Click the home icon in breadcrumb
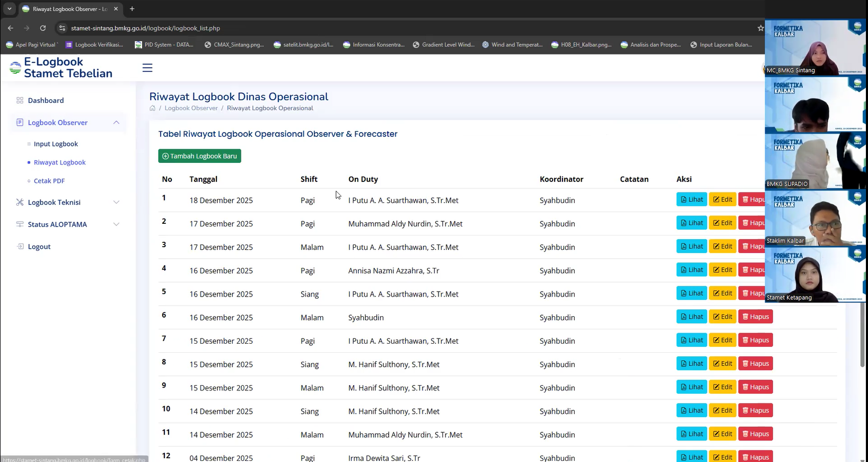868x462 pixels. pyautogui.click(x=153, y=108)
